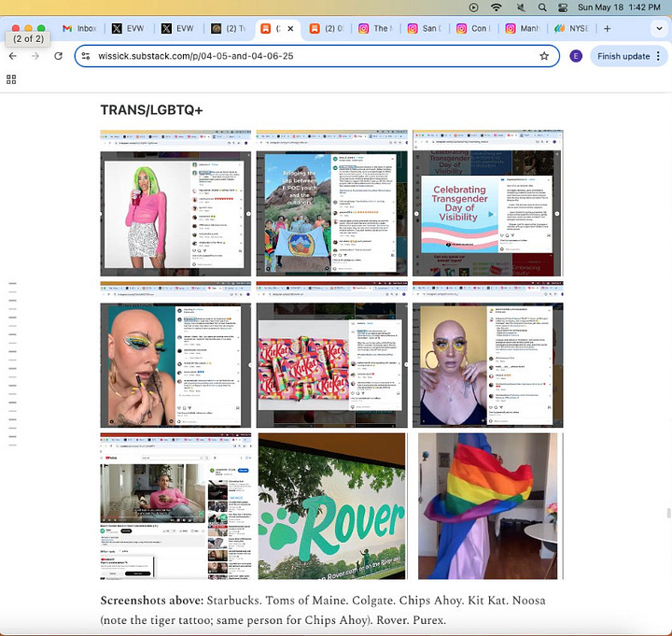Click the 'Screenshots above:' caption text
Viewport: 672px width, 636px height.
(x=152, y=600)
